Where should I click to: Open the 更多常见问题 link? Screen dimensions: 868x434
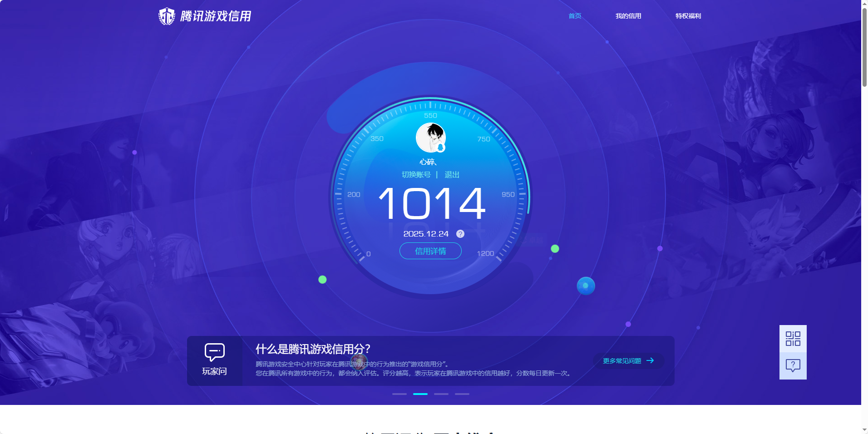[628, 361]
